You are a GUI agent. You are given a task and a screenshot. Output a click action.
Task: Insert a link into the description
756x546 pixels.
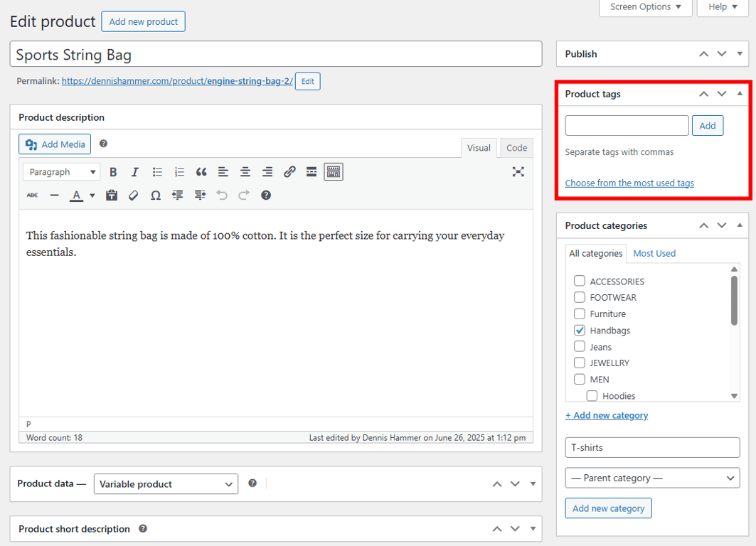pyautogui.click(x=289, y=171)
